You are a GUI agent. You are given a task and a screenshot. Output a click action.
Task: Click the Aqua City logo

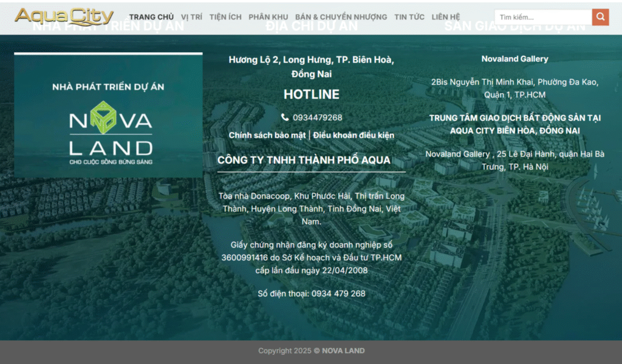coord(64,16)
